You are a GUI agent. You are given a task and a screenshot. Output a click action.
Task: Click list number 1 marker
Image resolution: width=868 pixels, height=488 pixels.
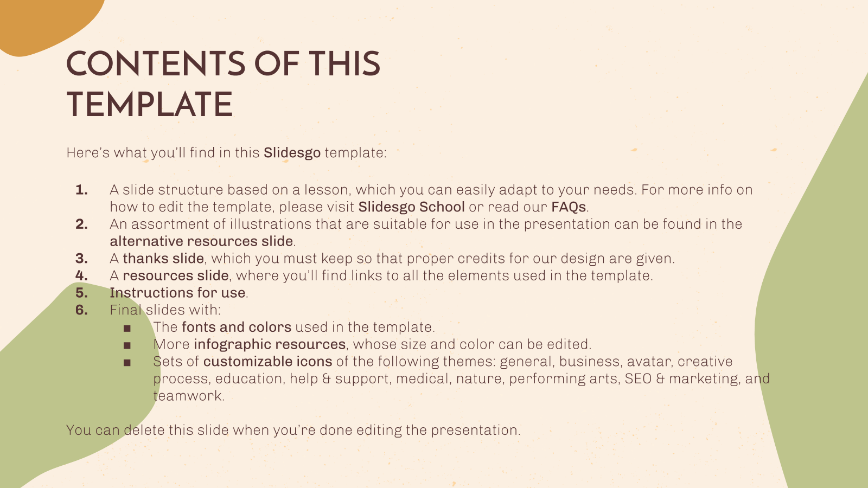click(82, 190)
